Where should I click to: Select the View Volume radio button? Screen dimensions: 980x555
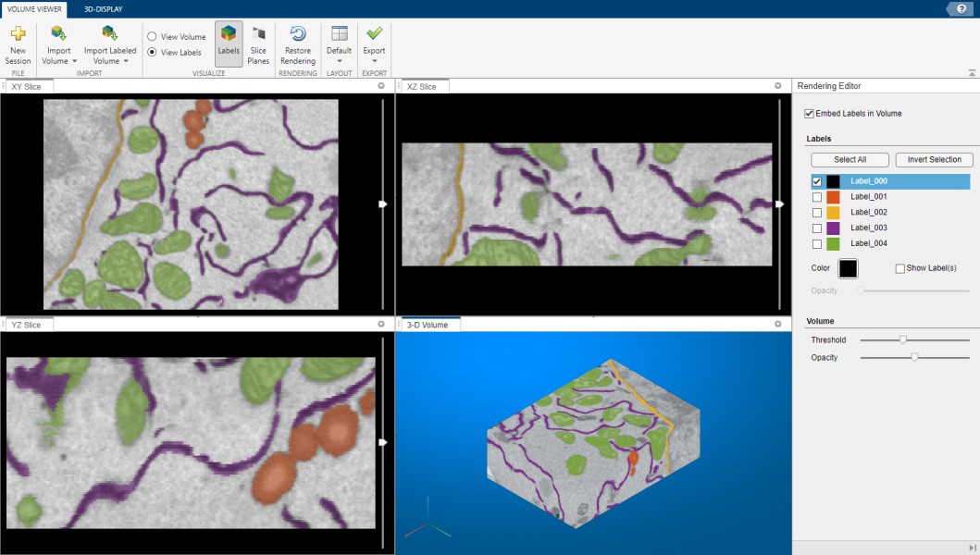pyautogui.click(x=152, y=37)
